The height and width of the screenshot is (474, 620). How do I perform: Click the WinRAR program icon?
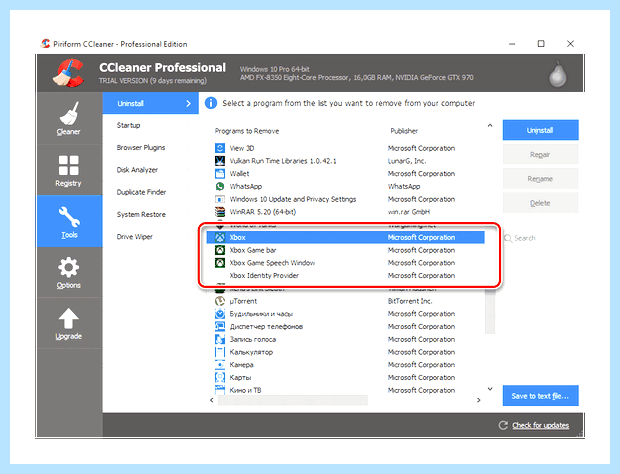pos(220,212)
